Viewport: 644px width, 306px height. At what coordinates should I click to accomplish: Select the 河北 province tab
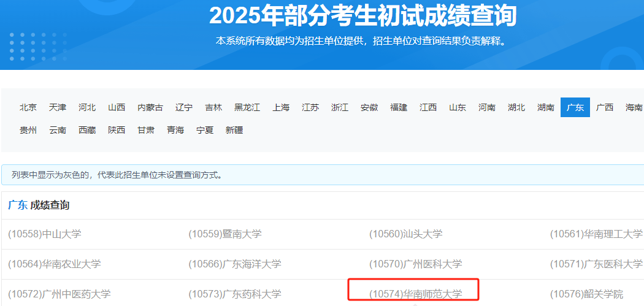[87, 107]
